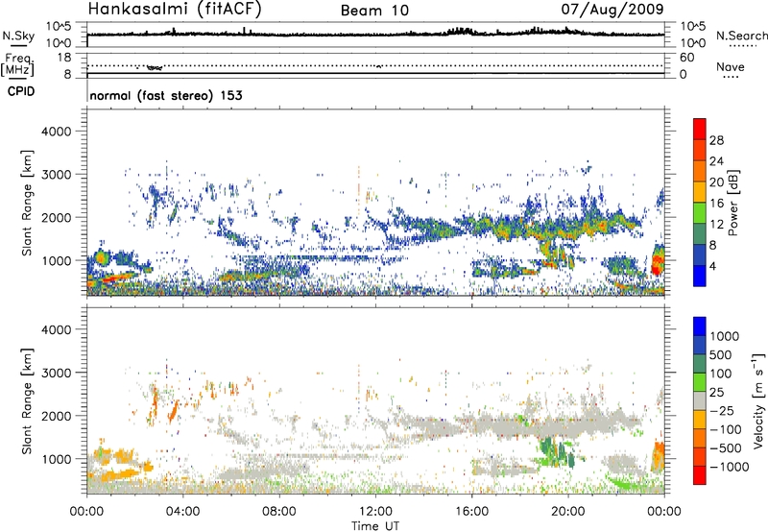Click the 'Power [dB]' colorbar label
The height and width of the screenshot is (532, 768).
[732, 203]
